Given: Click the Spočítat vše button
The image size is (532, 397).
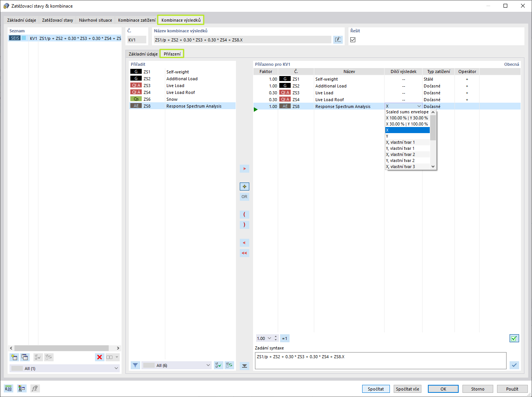Looking at the screenshot, I should click(x=407, y=389).
